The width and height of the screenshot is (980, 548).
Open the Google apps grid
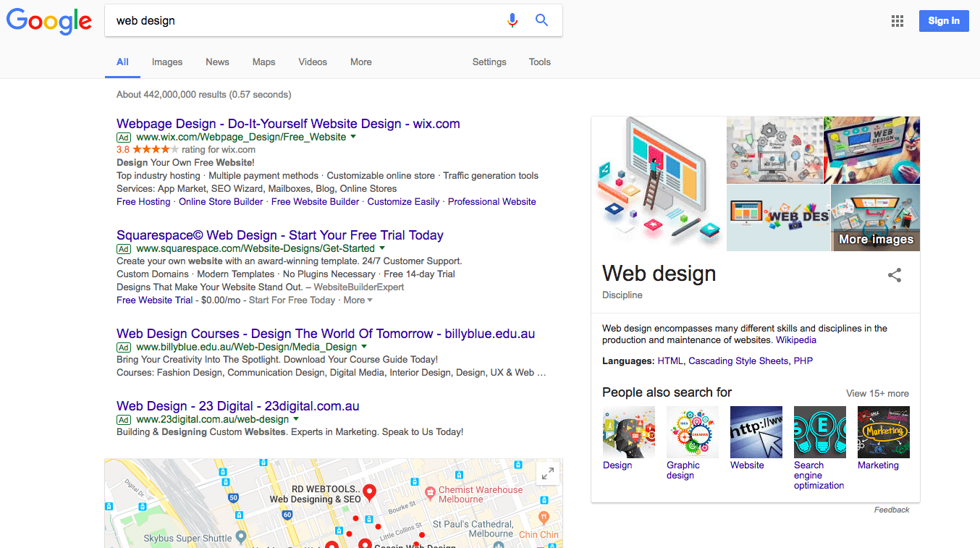pos(897,21)
